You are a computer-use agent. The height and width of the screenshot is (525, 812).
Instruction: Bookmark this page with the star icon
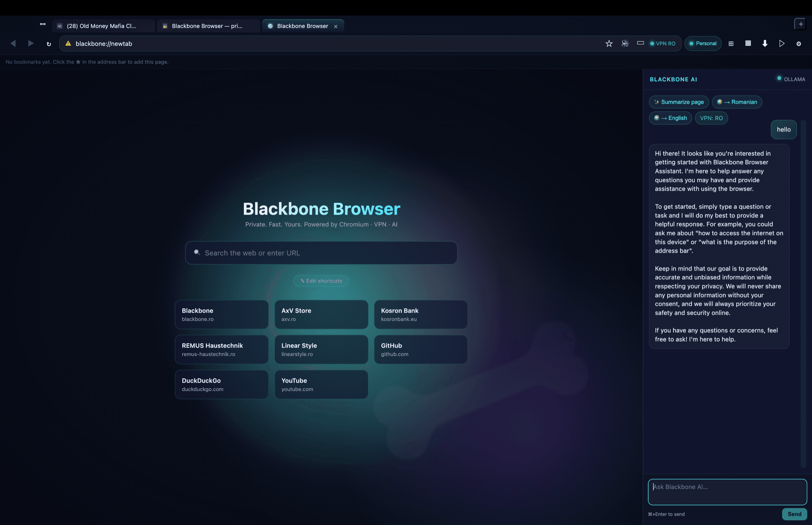coord(609,44)
